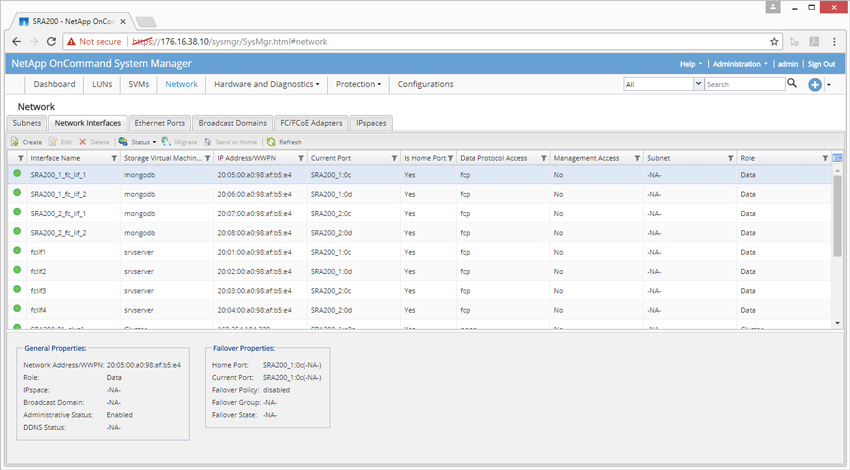Click the browser address bar URL

[230, 42]
